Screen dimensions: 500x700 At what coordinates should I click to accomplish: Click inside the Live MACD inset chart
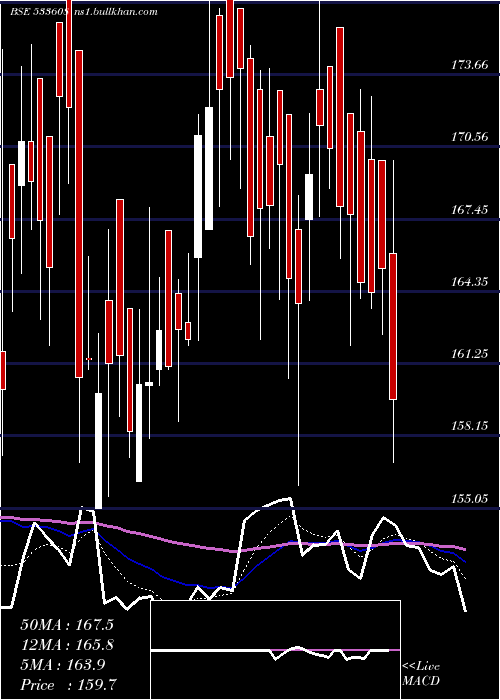pos(275,650)
